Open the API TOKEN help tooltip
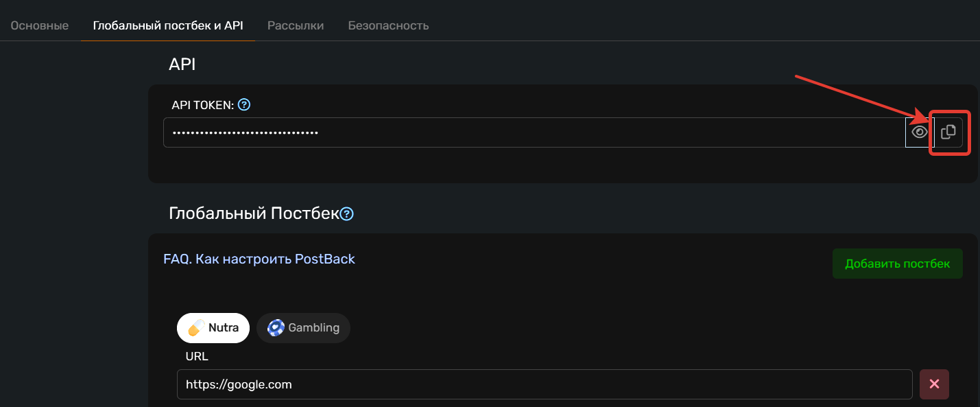Viewport: 980px width, 407px height. tap(244, 105)
